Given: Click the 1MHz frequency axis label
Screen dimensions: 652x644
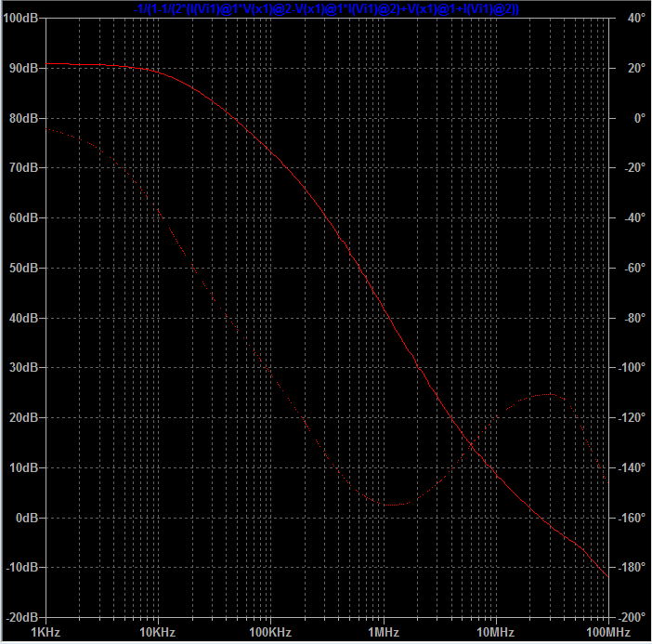Looking at the screenshot, I should click(384, 632).
